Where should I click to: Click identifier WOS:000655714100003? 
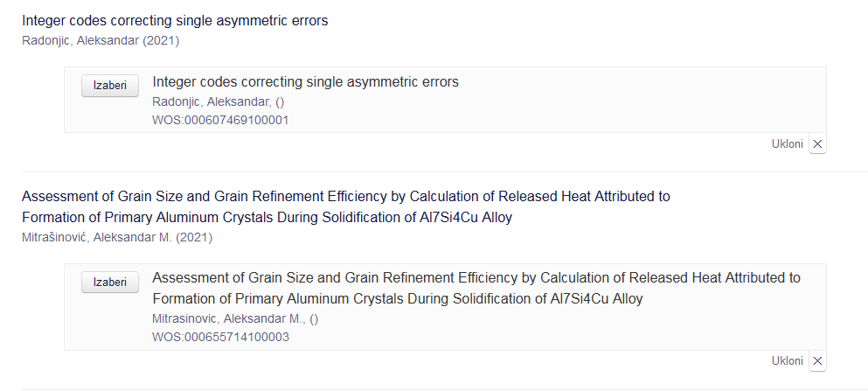(220, 337)
